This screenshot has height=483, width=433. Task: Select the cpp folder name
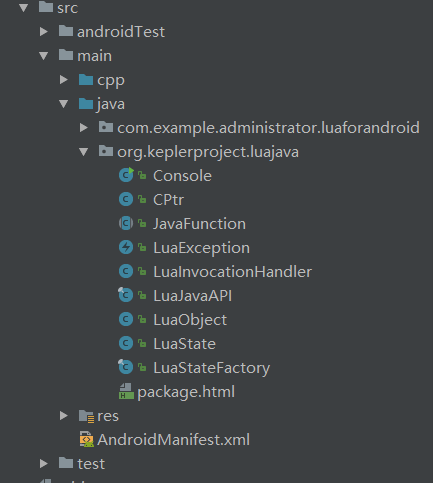click(111, 81)
